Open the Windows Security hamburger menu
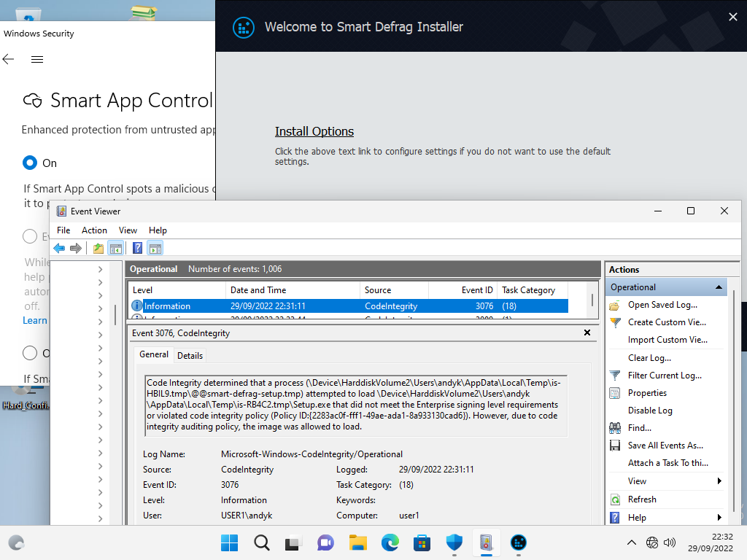The image size is (747, 560). click(37, 60)
